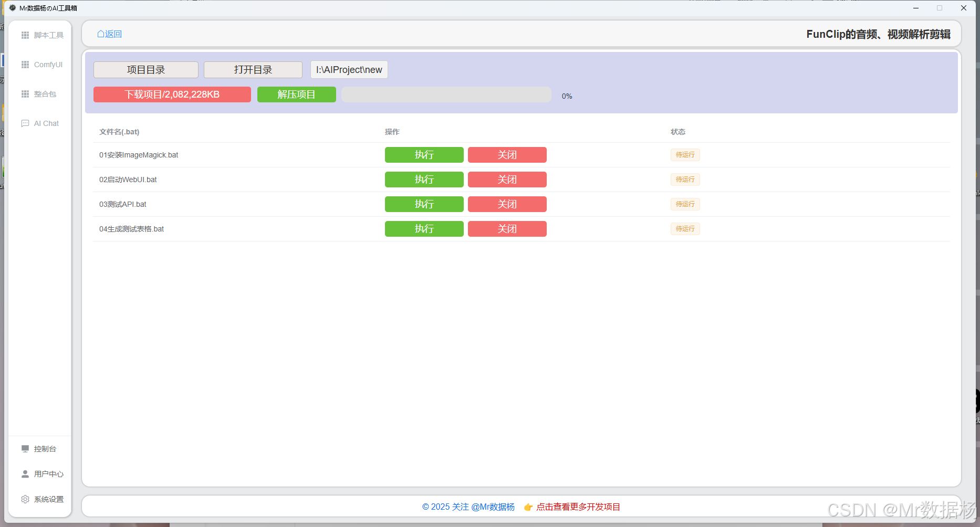The height and width of the screenshot is (527, 980).
Task: Click the 0% progress label
Action: click(567, 96)
